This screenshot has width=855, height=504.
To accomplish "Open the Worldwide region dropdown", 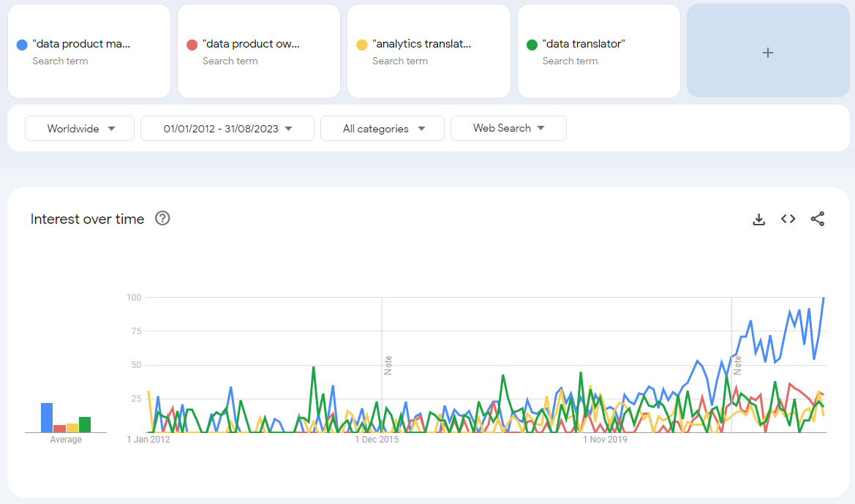I will [x=80, y=129].
